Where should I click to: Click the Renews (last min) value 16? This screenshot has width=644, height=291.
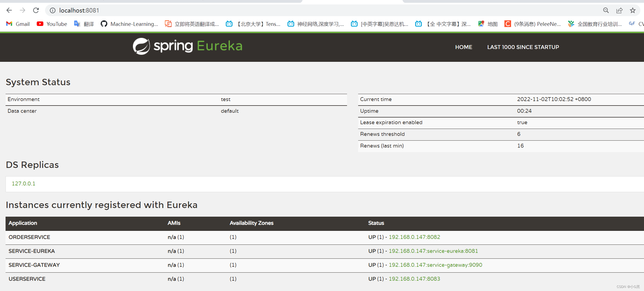(521, 146)
